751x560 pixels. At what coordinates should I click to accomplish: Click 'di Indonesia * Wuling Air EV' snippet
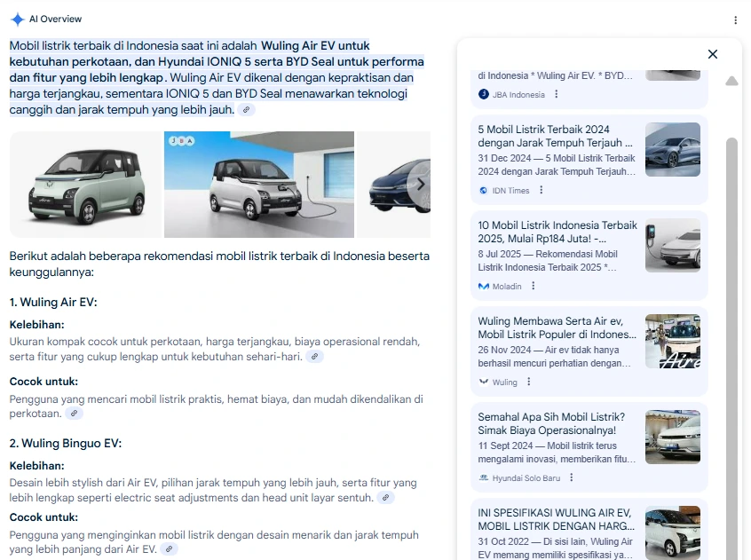click(555, 75)
